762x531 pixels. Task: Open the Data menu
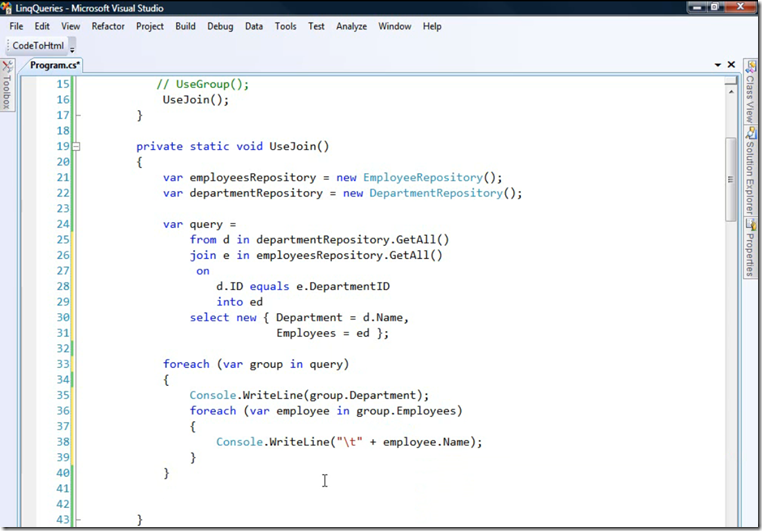254,26
